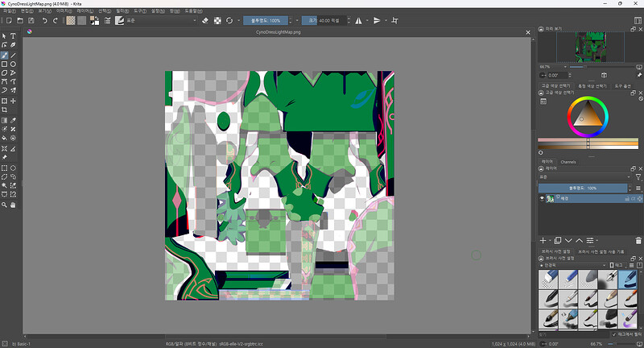Click the layer filter funnel button
The image size is (644, 348).
pyautogui.click(x=638, y=177)
